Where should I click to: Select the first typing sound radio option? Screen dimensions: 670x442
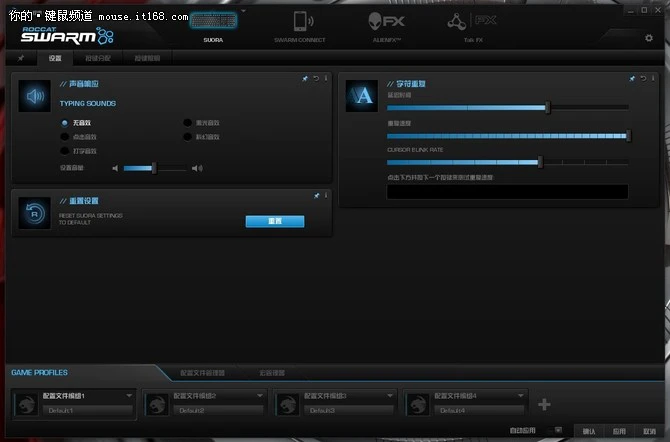click(x=65, y=122)
